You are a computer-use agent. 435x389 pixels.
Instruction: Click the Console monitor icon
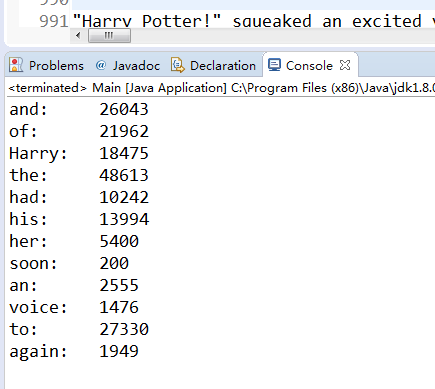point(274,65)
